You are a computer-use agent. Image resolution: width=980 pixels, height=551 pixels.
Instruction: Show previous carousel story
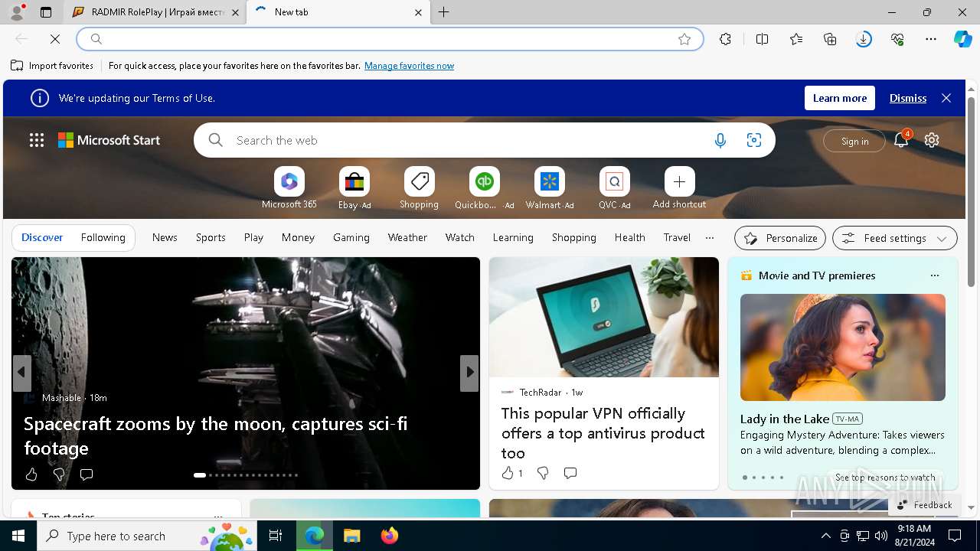(x=21, y=373)
